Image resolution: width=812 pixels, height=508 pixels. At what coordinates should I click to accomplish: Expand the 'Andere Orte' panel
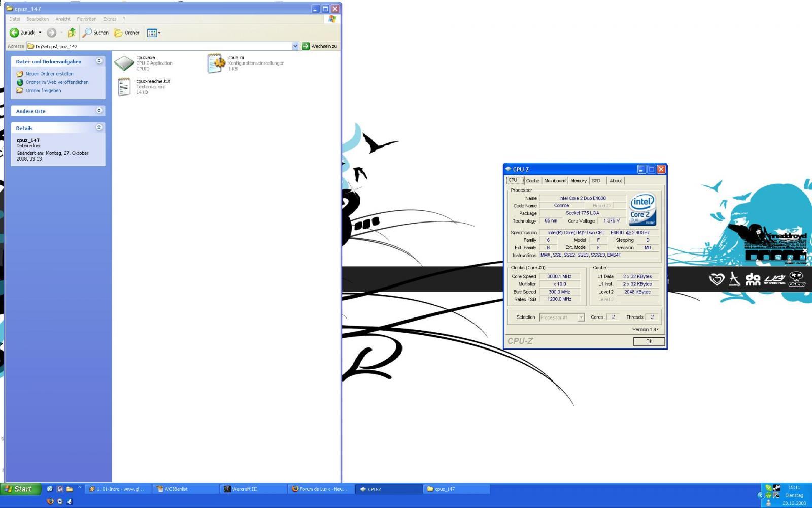(99, 110)
